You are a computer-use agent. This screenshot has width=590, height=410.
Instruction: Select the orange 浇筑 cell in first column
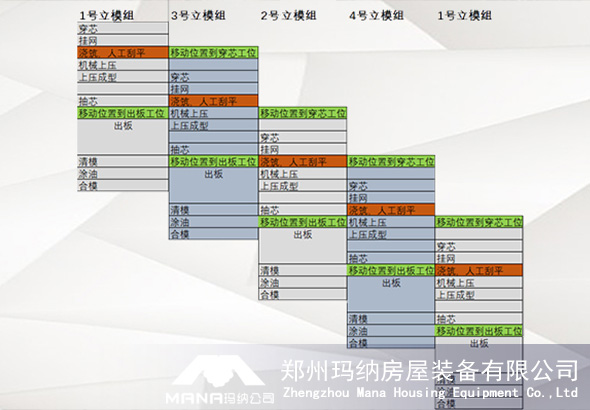123,53
